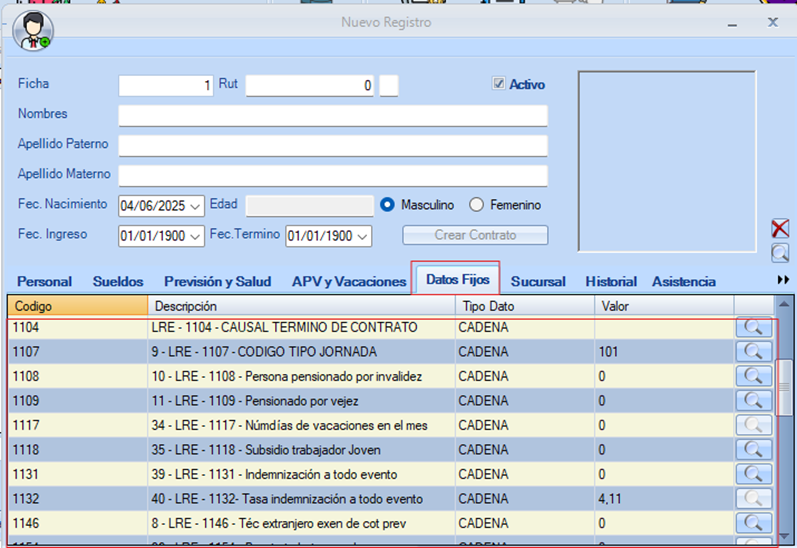This screenshot has height=548, width=797.
Task: Select Femenino radio button
Action: (x=476, y=205)
